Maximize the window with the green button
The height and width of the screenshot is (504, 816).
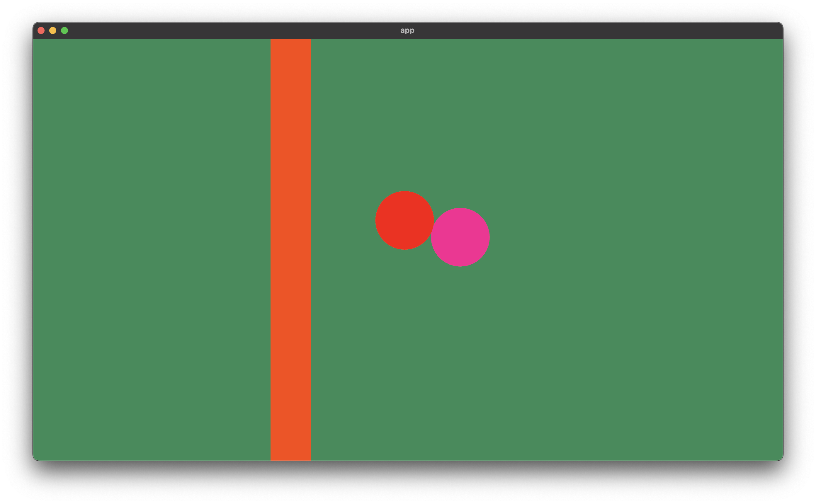tap(65, 31)
